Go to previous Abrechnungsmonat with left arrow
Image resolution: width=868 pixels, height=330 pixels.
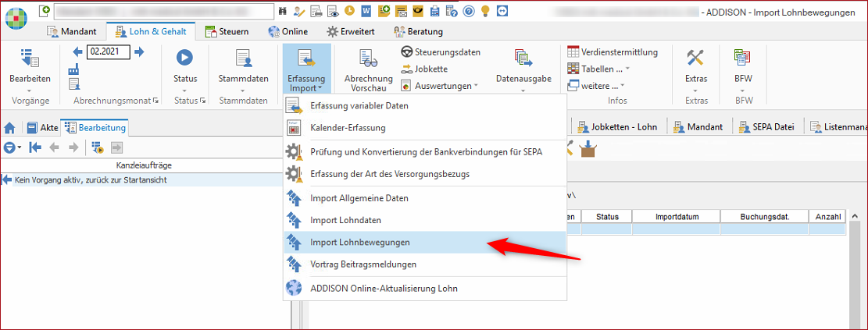tap(77, 51)
